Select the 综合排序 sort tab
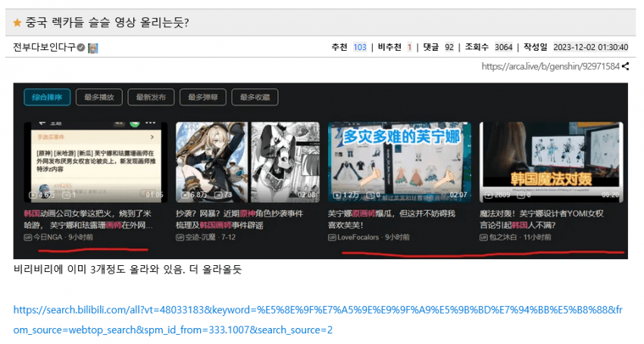 click(x=47, y=97)
